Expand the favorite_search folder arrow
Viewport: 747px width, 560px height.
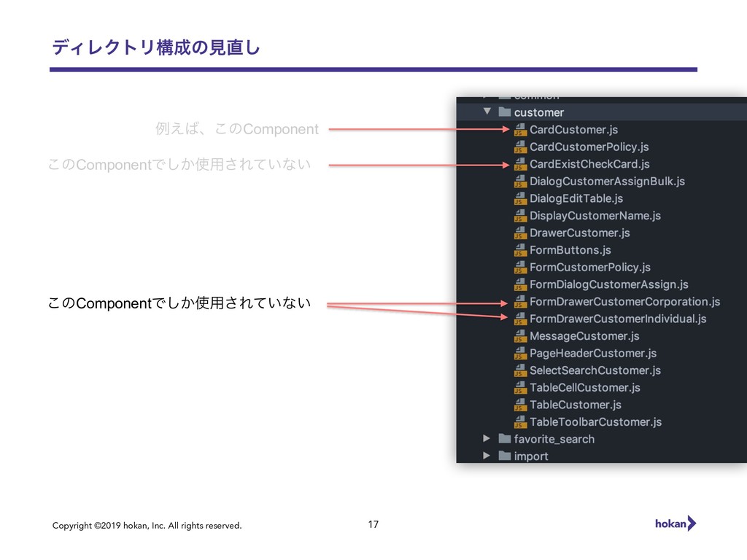[x=486, y=438]
